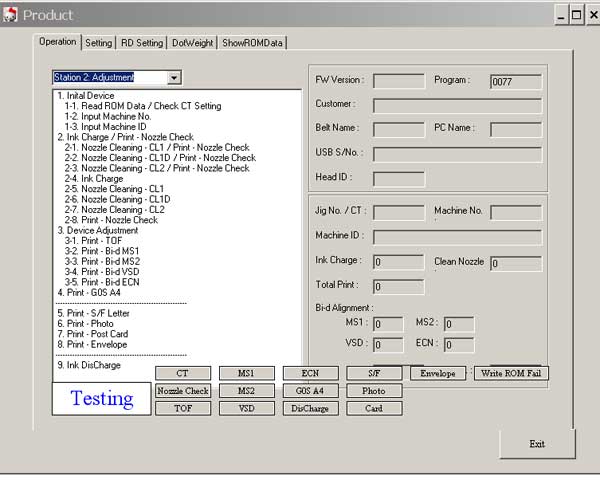
Task: Select '2-4. Ink Charge' step
Action: click(x=94, y=179)
